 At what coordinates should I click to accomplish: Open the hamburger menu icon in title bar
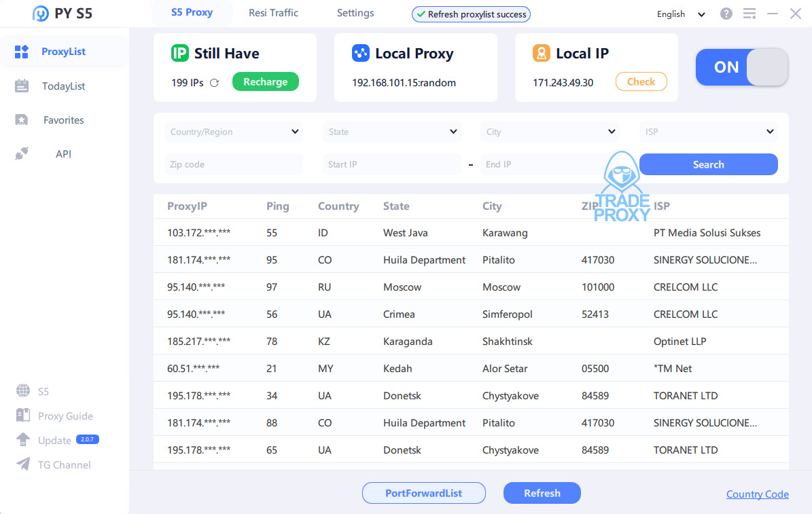pyautogui.click(x=749, y=14)
